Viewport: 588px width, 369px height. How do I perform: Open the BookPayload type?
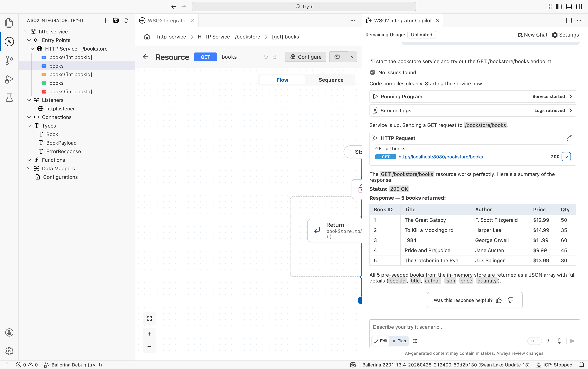(x=61, y=143)
